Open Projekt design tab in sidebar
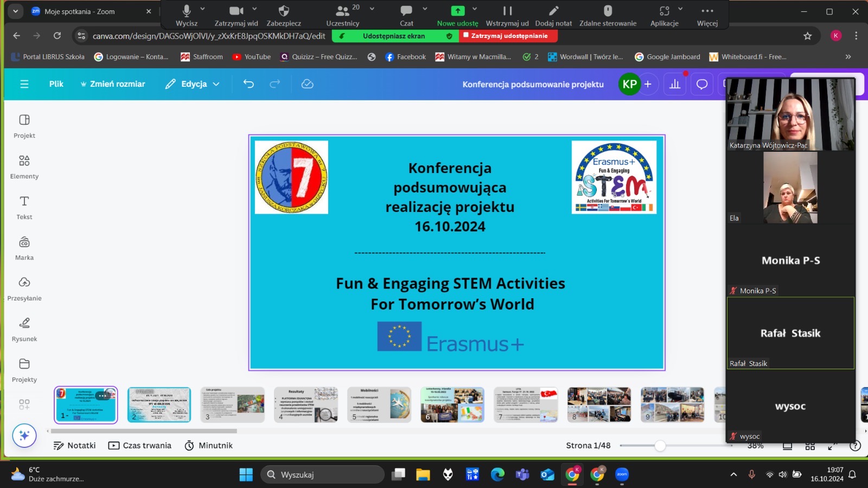 (24, 126)
